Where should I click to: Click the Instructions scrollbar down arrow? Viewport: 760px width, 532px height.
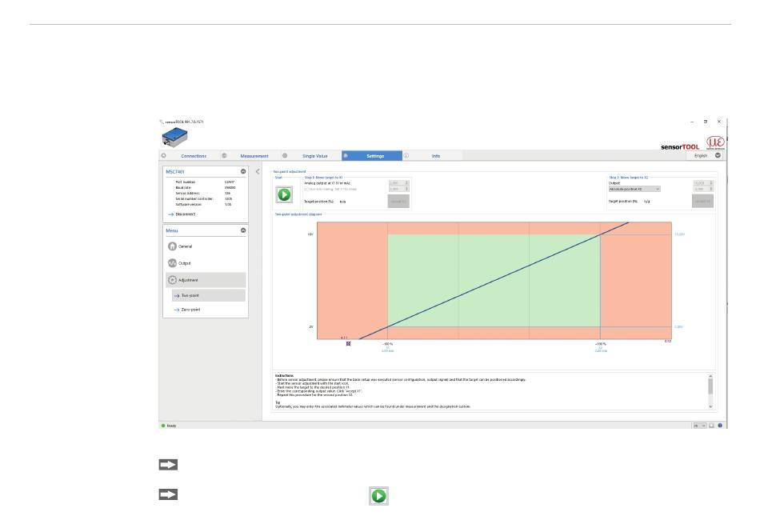(710, 407)
